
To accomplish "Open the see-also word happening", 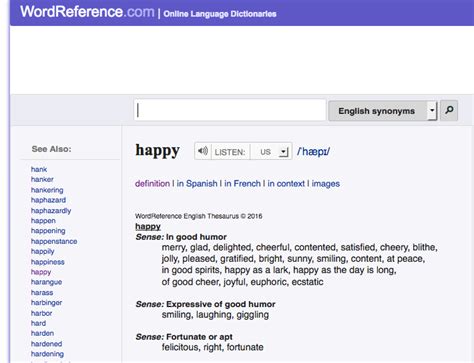I will click(x=48, y=231).
